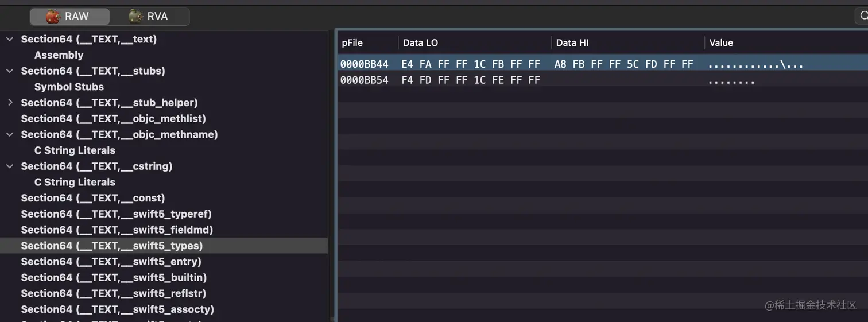The height and width of the screenshot is (322, 868).
Task: Select Section64 (__TEXT,__swift5_builtin) row
Action: pos(164,277)
